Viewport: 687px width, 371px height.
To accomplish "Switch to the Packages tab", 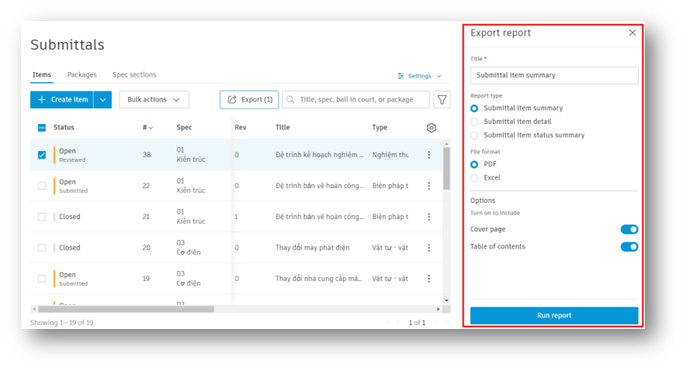I will (82, 75).
